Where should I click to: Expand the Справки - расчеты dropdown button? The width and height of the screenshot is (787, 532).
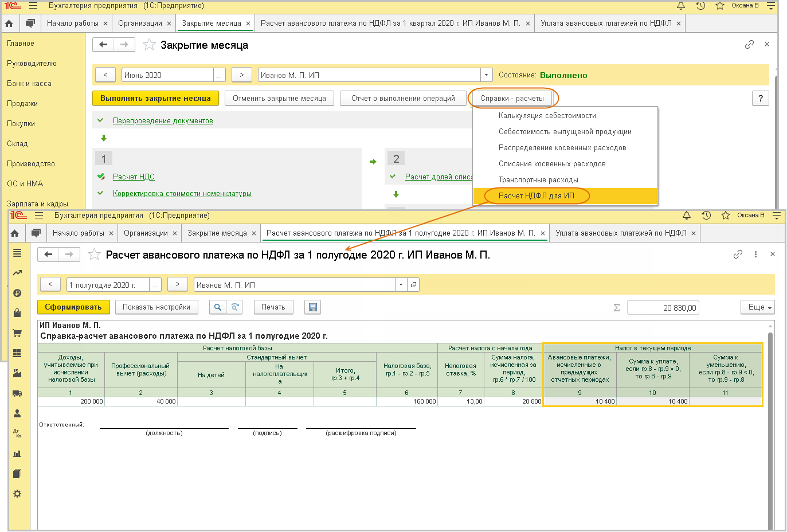coord(512,99)
